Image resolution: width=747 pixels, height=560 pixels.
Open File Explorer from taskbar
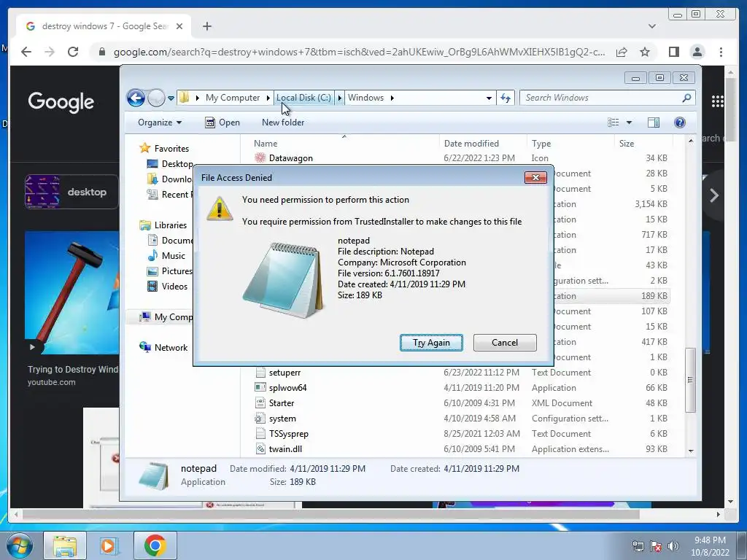pyautogui.click(x=65, y=545)
